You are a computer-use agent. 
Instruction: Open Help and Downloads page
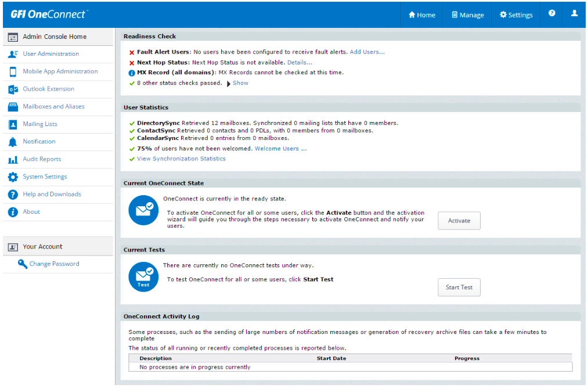tap(52, 194)
